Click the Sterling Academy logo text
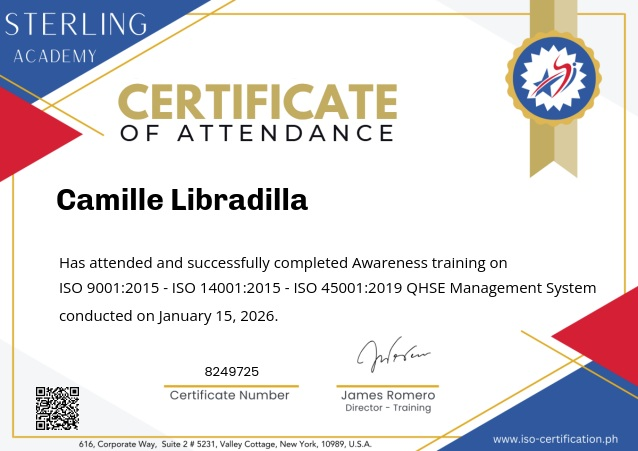The image size is (638, 451). pos(75,38)
